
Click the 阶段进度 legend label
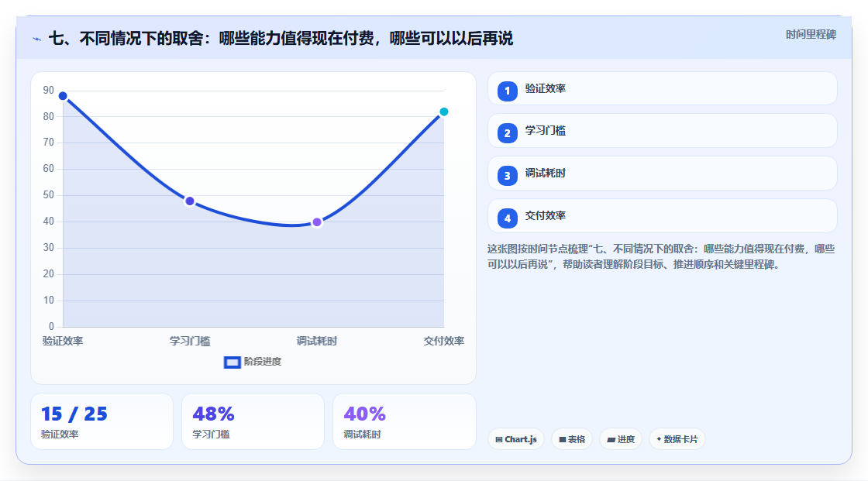(263, 362)
